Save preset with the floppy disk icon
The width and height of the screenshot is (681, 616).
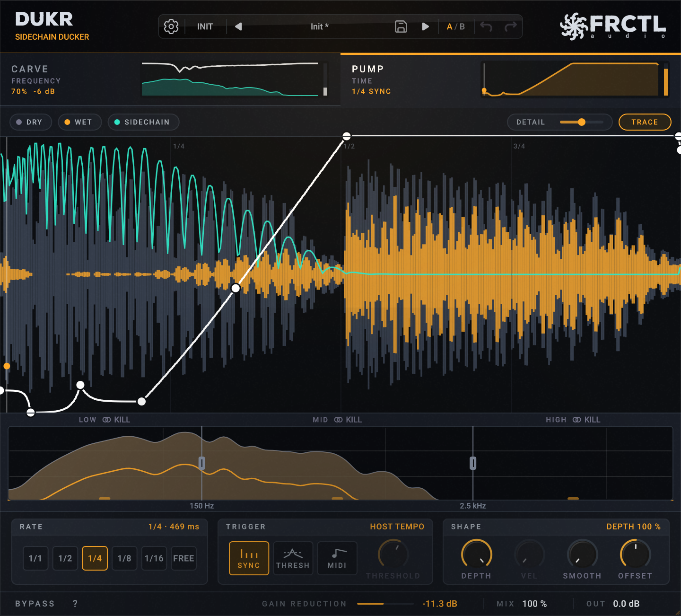(401, 26)
